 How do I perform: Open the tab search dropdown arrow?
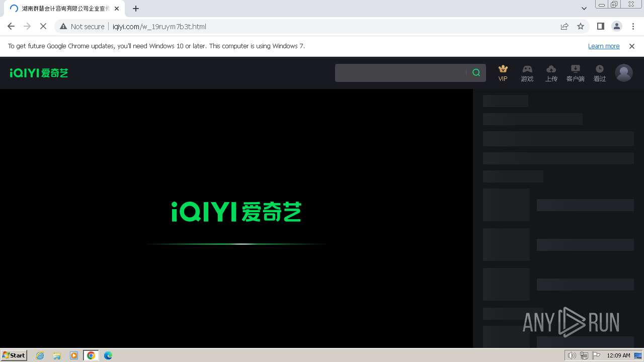[x=584, y=9]
